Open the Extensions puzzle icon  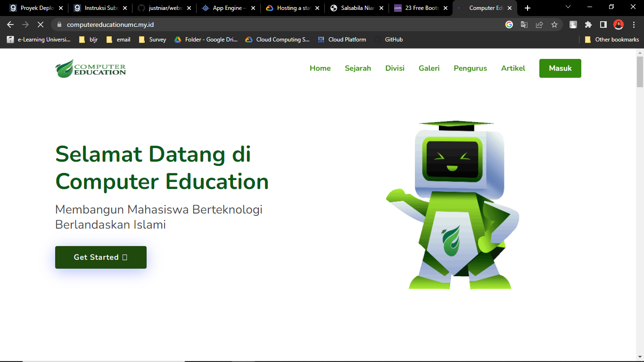pos(588,25)
